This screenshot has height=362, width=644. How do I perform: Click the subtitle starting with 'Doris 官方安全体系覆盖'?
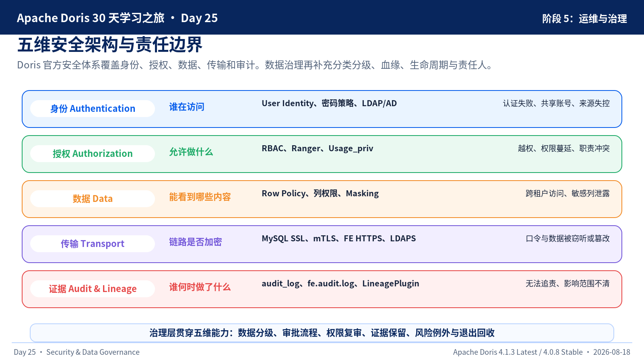(x=256, y=65)
